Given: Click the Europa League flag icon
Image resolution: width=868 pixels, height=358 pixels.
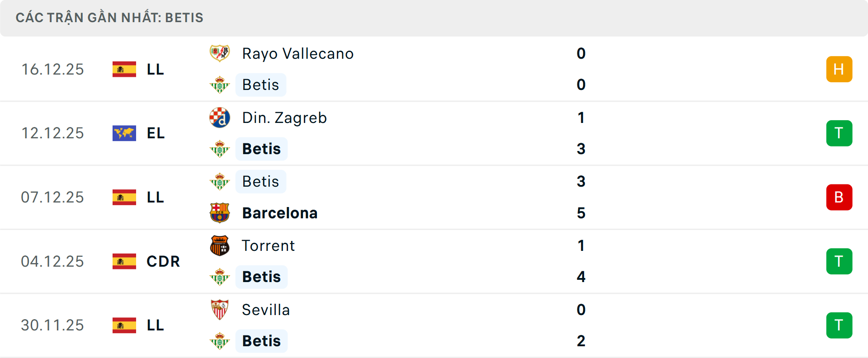Looking at the screenshot, I should click(x=124, y=133).
